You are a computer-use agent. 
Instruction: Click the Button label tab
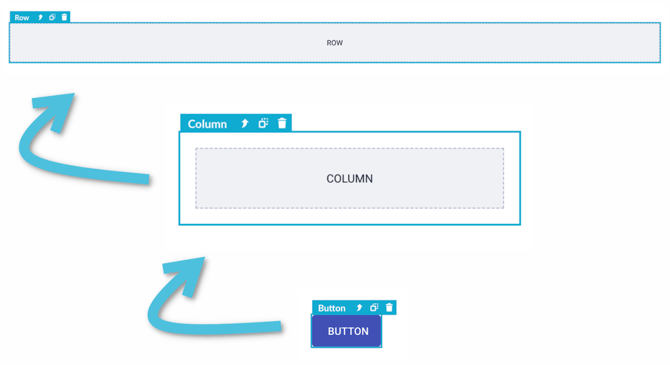point(332,308)
